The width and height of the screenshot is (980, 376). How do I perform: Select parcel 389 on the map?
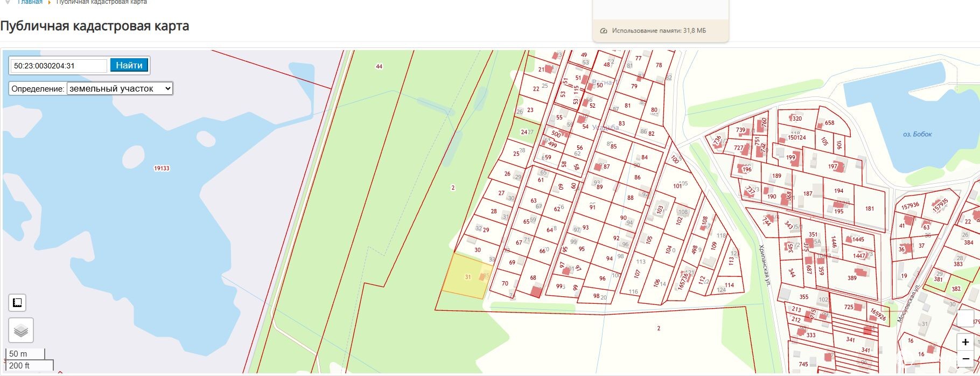pyautogui.click(x=852, y=278)
